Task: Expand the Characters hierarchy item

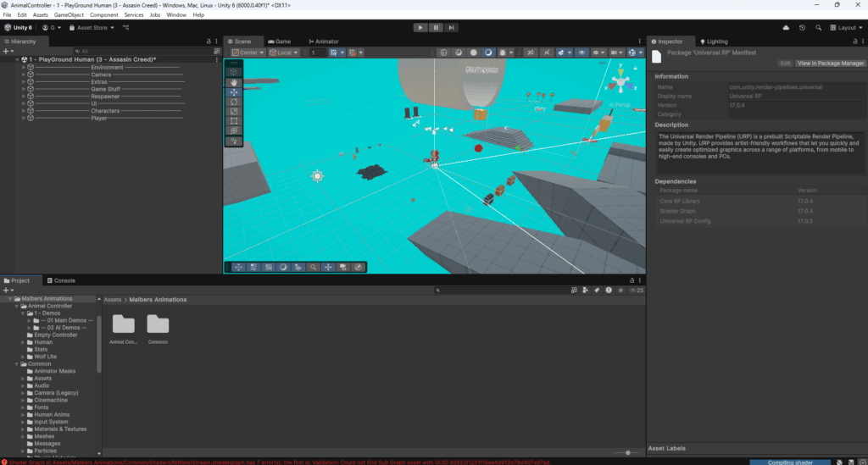Action: pos(24,111)
